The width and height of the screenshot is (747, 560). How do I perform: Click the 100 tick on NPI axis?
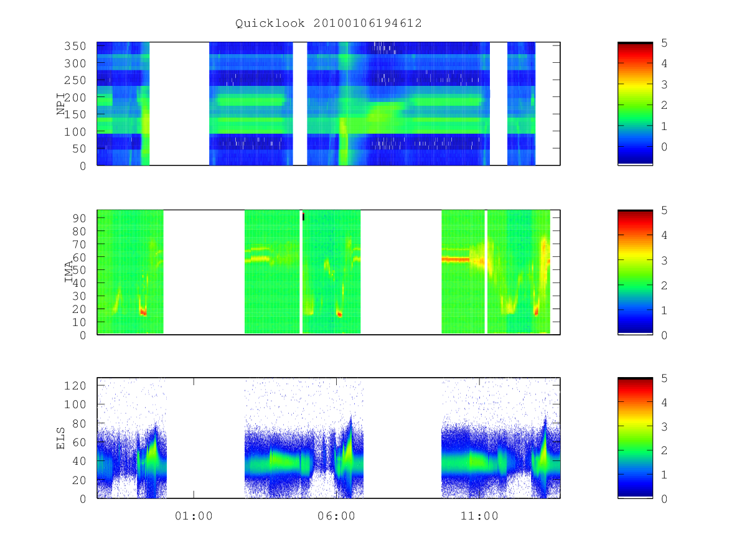77,132
